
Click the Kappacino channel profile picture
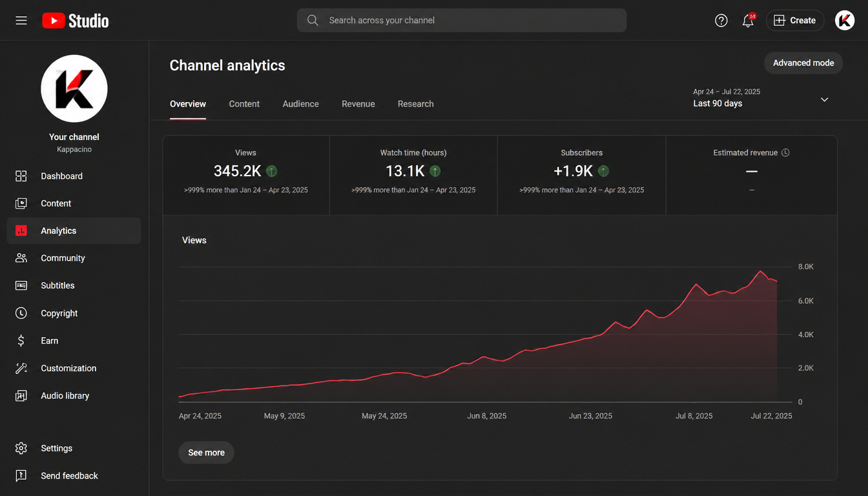pyautogui.click(x=74, y=89)
